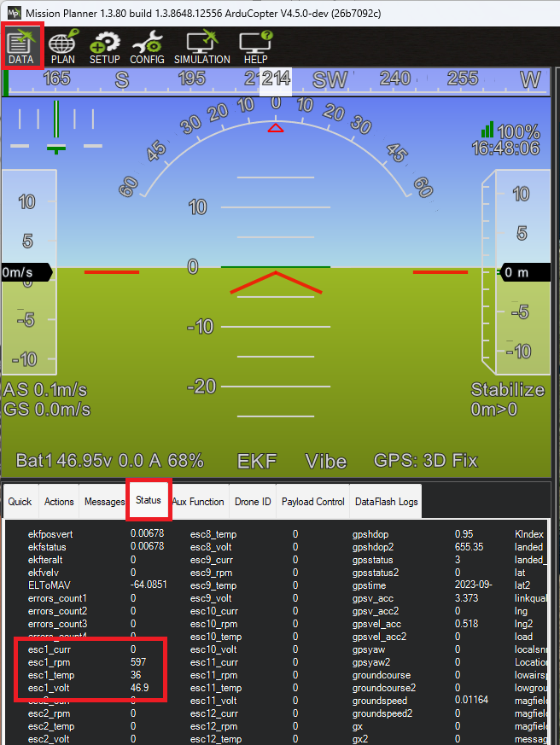Switch to the Quick tab
Image resolution: width=560 pixels, height=745 pixels.
(20, 502)
